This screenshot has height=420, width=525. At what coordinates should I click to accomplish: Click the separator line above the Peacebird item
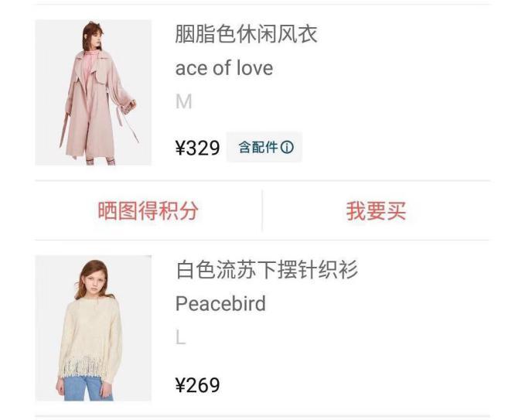click(262, 240)
